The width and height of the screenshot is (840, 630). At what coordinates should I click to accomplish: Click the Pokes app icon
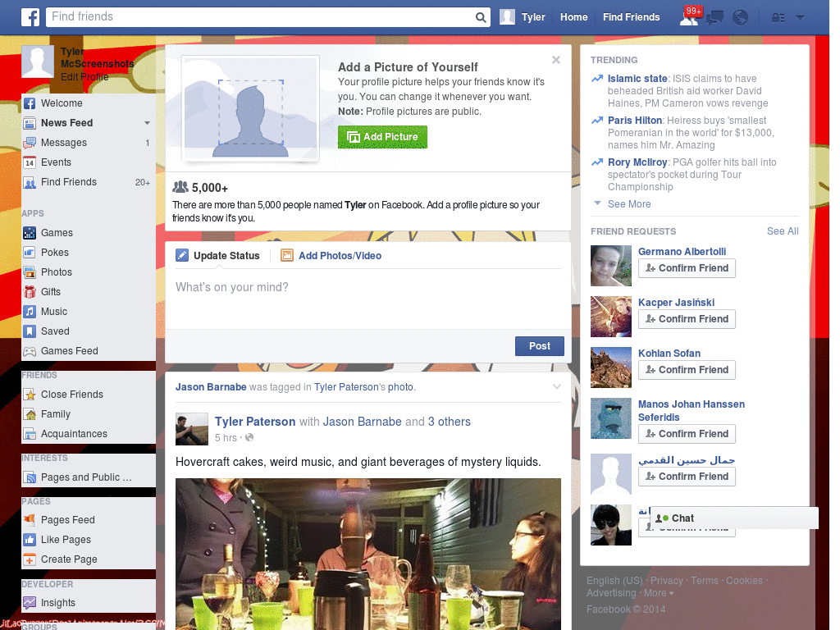[30, 253]
